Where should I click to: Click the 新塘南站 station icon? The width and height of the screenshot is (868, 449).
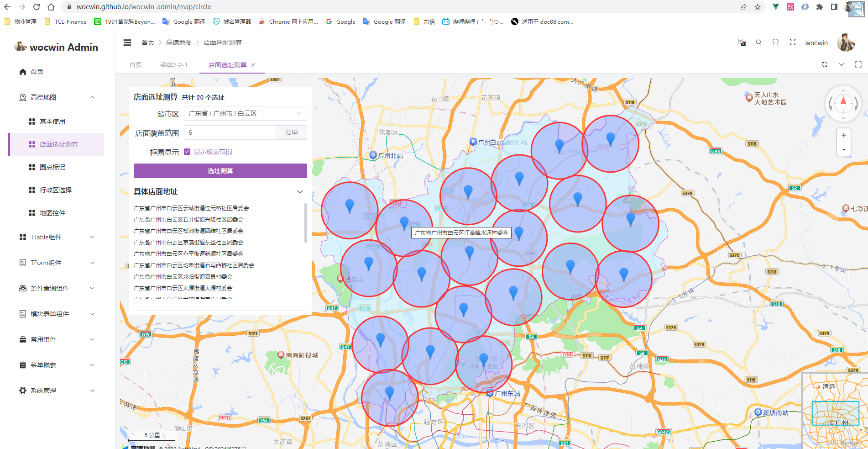pos(758,412)
